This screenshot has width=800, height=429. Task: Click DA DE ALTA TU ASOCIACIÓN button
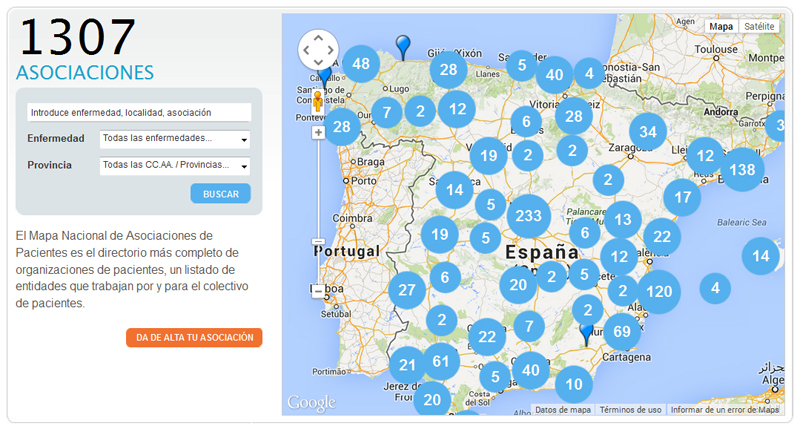(194, 338)
